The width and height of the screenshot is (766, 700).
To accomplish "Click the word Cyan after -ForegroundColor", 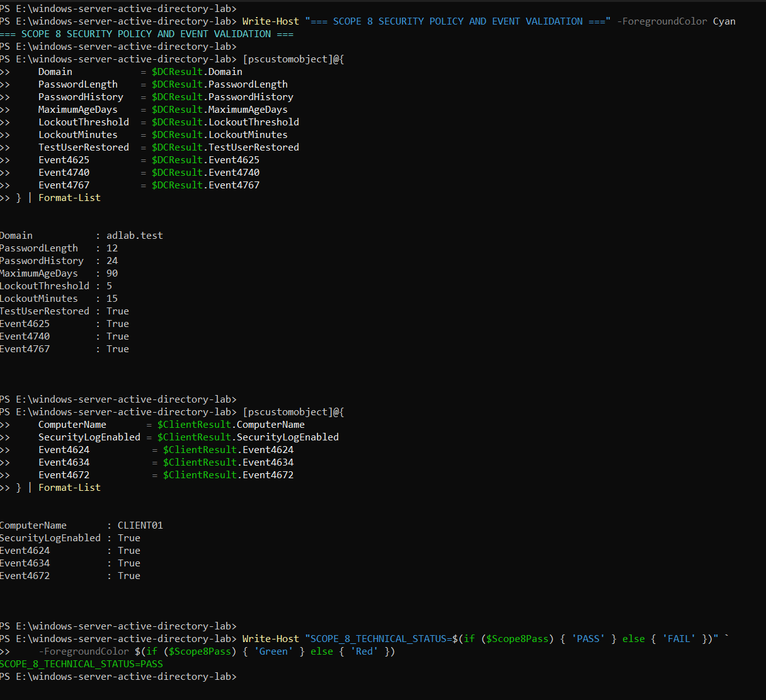I will (724, 21).
